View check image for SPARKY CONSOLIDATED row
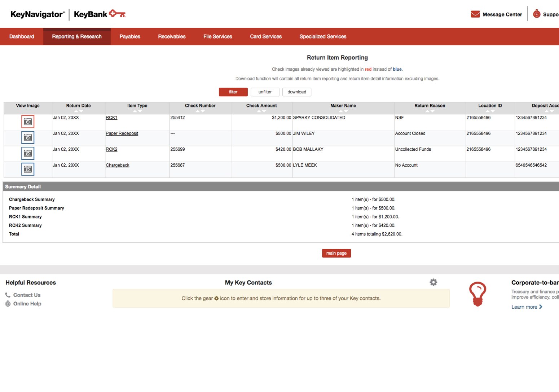Screen dimensions: 559x392 point(28,122)
